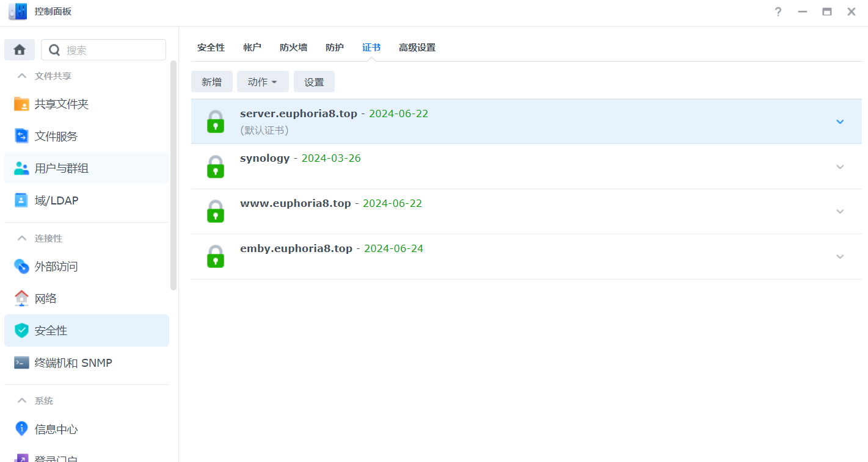The height and width of the screenshot is (462, 868).
Task: Click the Settings (设置) button
Action: pos(314,82)
